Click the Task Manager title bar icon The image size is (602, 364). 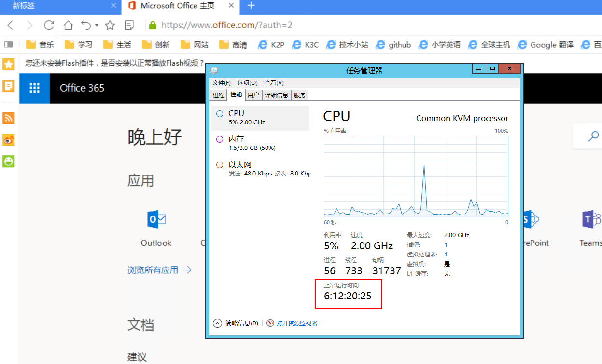pos(214,70)
